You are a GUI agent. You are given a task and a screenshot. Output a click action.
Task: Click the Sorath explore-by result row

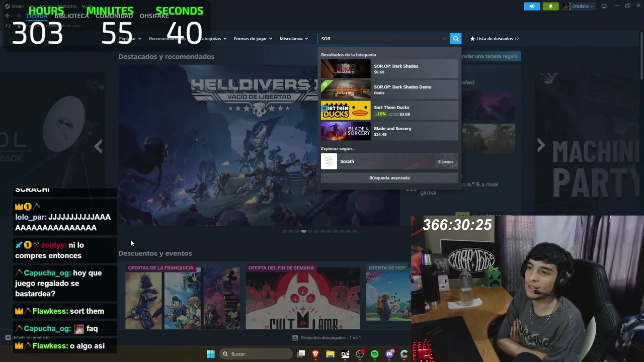[x=389, y=161]
